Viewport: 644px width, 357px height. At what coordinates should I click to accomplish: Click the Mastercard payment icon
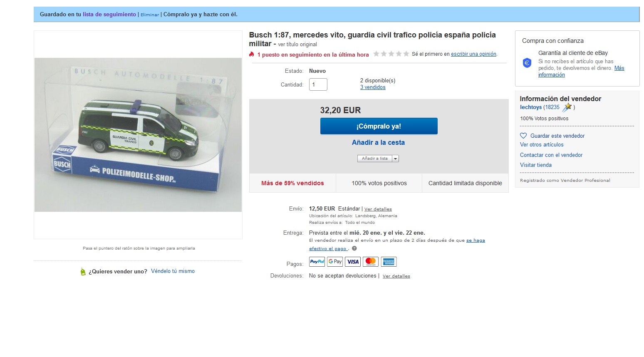pos(371,262)
